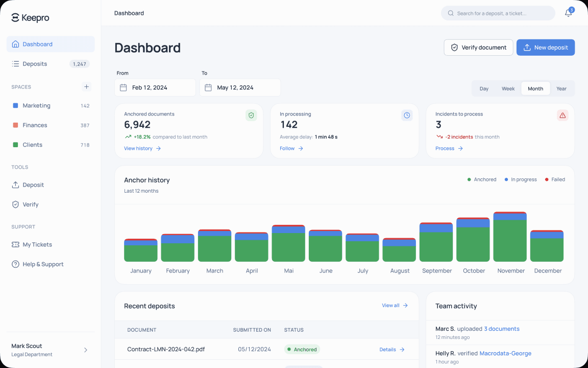Open the Clients space
The height and width of the screenshot is (368, 588).
point(51,145)
